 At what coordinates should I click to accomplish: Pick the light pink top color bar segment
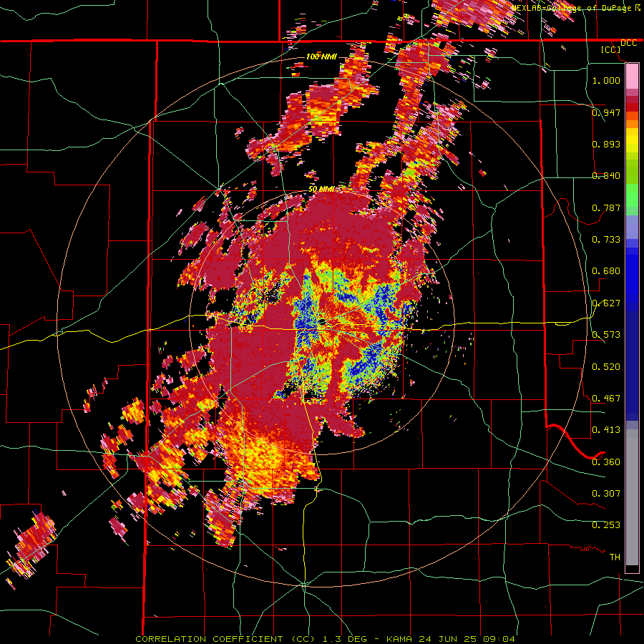[632, 76]
